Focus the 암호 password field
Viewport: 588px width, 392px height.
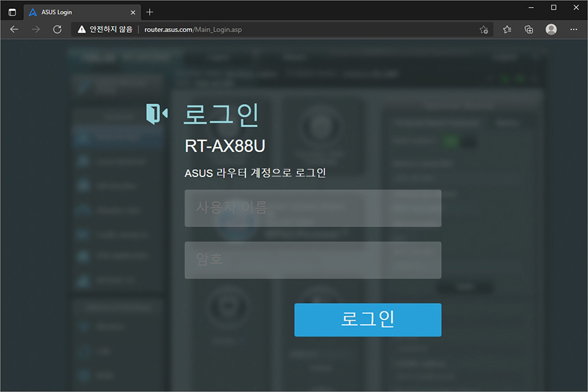tap(312, 260)
